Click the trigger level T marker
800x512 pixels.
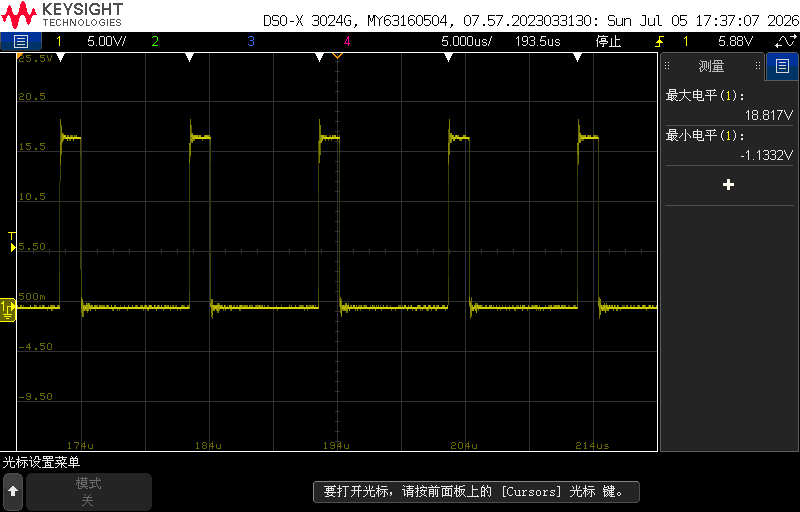(x=12, y=243)
